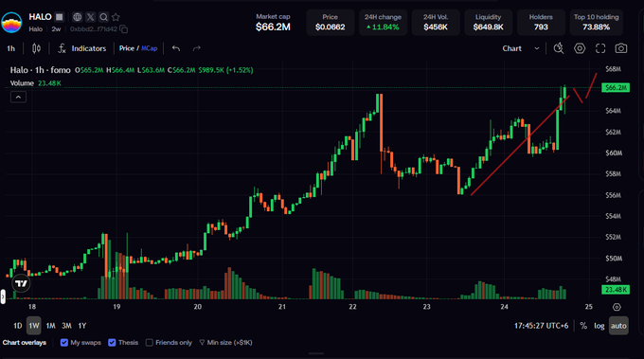Click the Halo name under the ticker
This screenshot has width=644, height=359.
click(35, 29)
